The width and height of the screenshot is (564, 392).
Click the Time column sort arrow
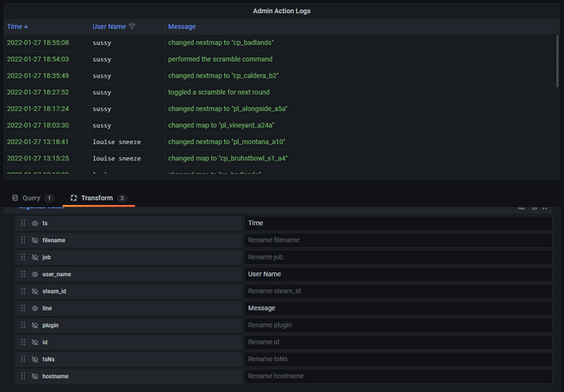(26, 27)
